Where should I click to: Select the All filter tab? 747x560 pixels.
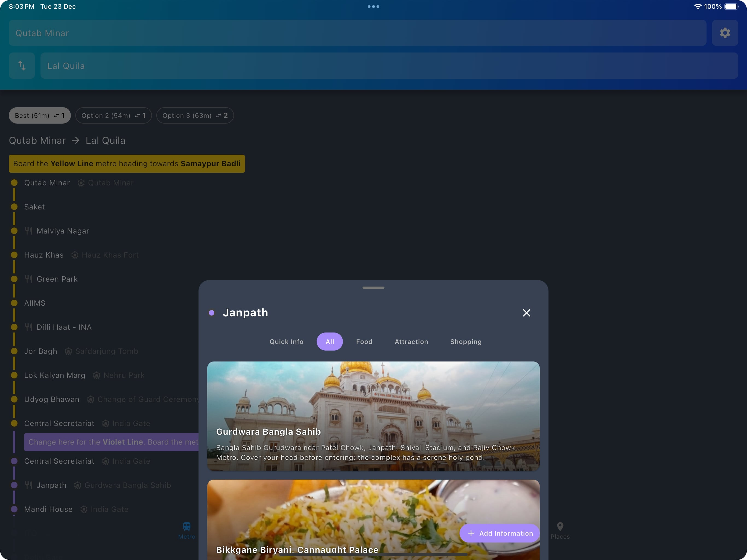click(x=329, y=342)
